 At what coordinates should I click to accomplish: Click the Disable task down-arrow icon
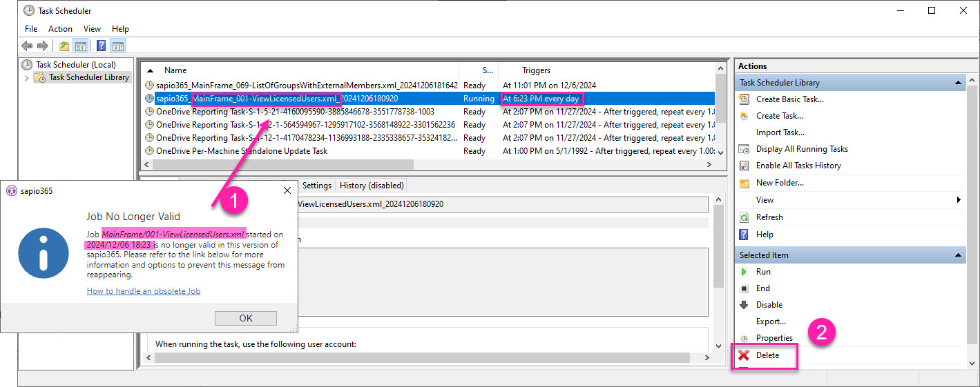coord(744,305)
